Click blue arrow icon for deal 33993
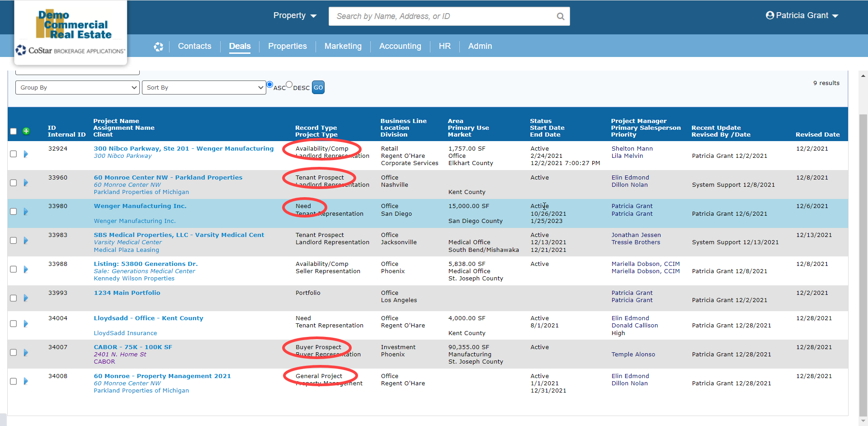 click(26, 298)
